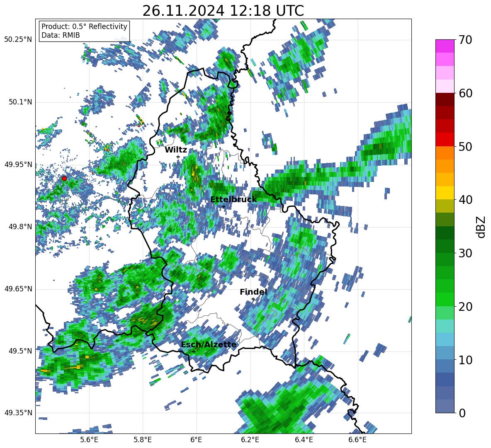Click the dBZ colorbar axis label
The width and height of the screenshot is (491, 448).
point(481,227)
